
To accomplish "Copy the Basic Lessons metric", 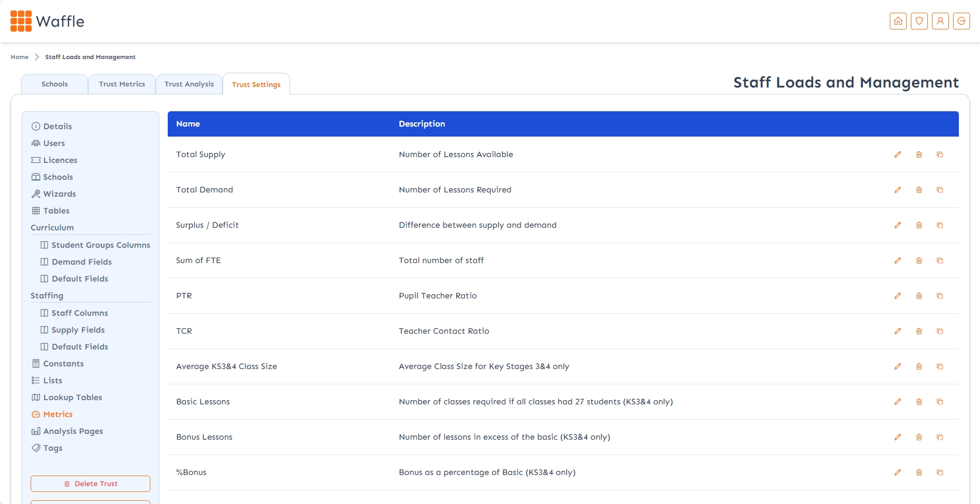I will [x=939, y=402].
